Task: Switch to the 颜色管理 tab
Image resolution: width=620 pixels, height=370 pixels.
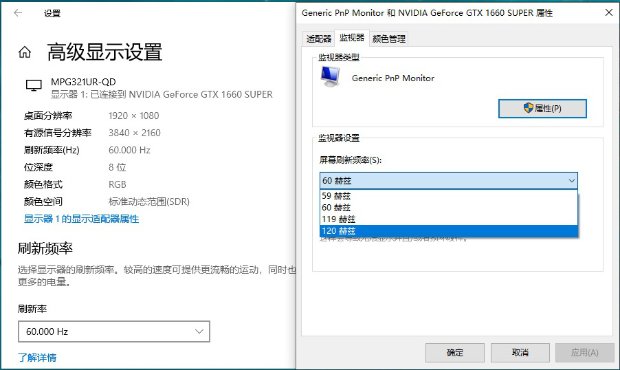Action: 389,39
